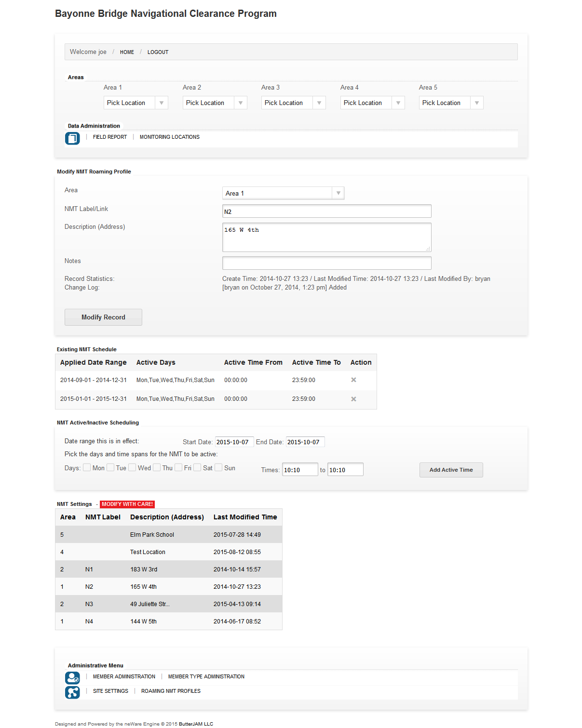Click the Data Administration clipboard icon
This screenshot has height=728, width=582.
(72, 138)
